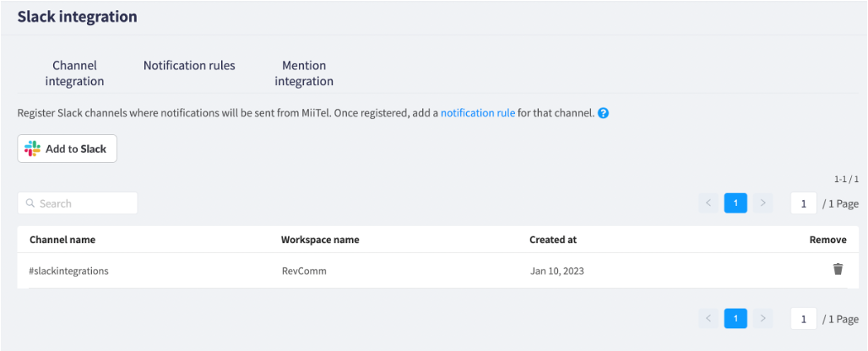Viewport: 868px width, 351px height.
Task: Go to previous page in bottom pagination
Action: (x=708, y=318)
